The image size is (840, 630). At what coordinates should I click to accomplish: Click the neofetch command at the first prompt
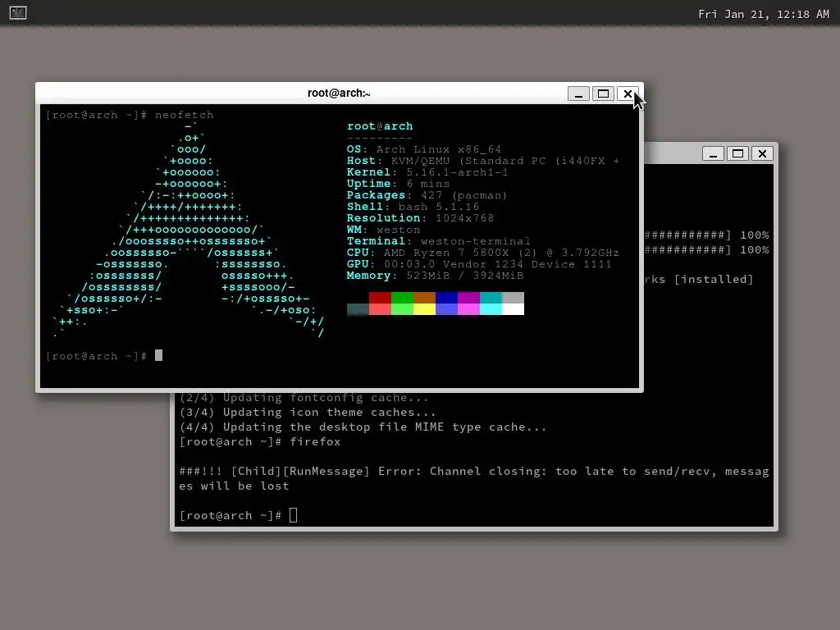point(185,115)
